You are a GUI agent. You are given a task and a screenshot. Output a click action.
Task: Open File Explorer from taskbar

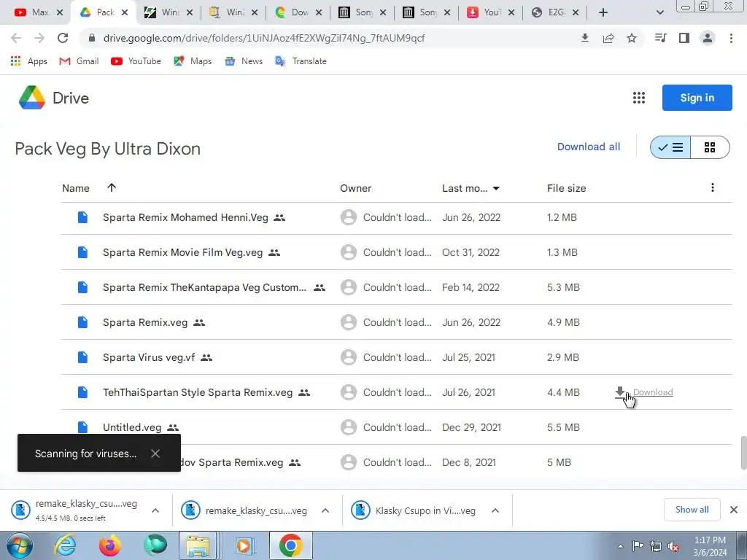click(198, 545)
